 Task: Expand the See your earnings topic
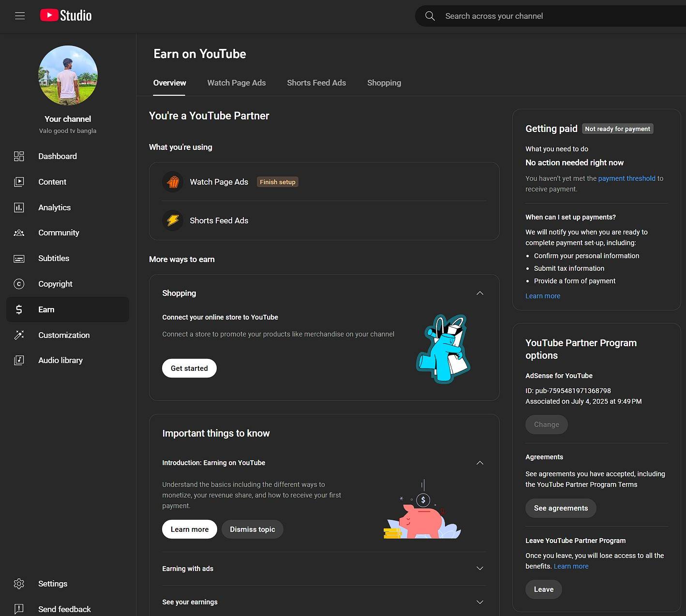coord(479,602)
